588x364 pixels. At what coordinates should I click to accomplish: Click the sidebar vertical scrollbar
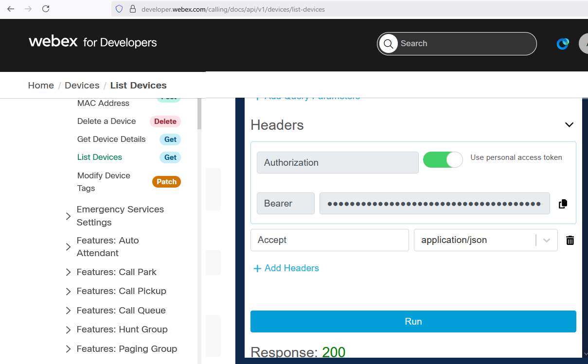[x=199, y=114]
